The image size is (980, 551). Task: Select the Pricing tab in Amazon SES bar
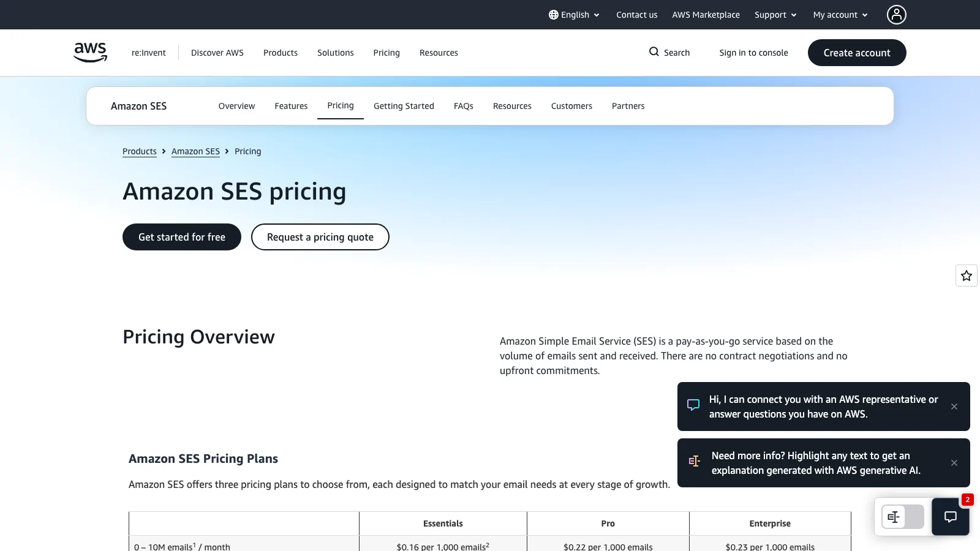pos(341,106)
